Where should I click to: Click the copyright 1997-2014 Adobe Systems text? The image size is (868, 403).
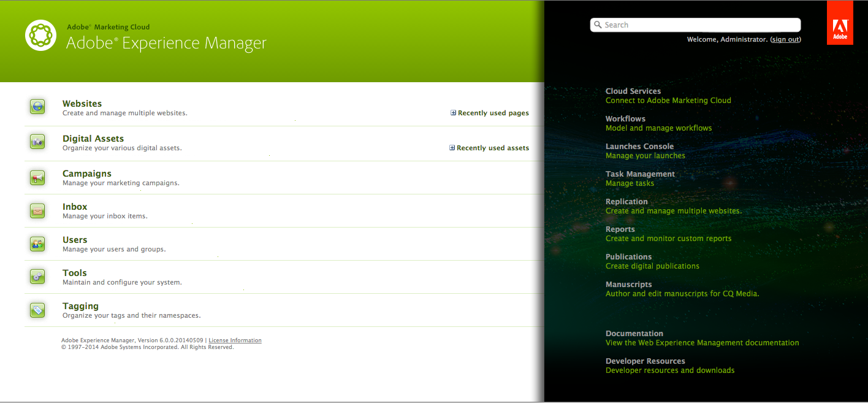click(148, 347)
